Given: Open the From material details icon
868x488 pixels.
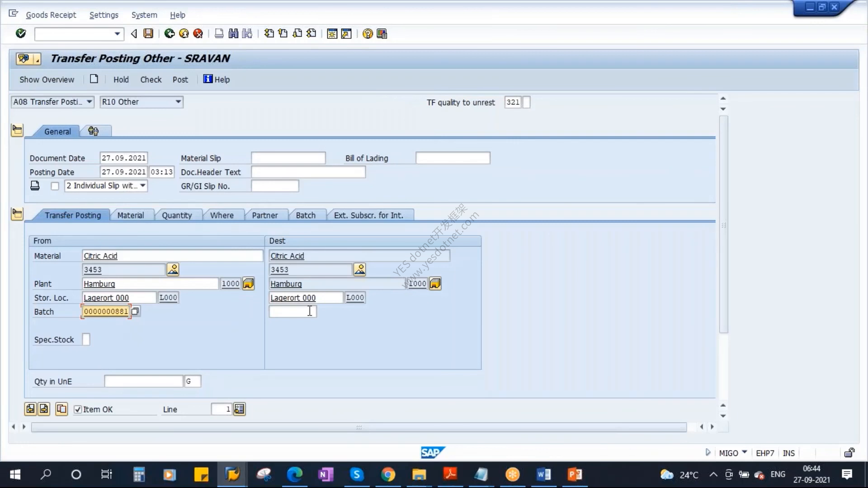Looking at the screenshot, I should 173,269.
